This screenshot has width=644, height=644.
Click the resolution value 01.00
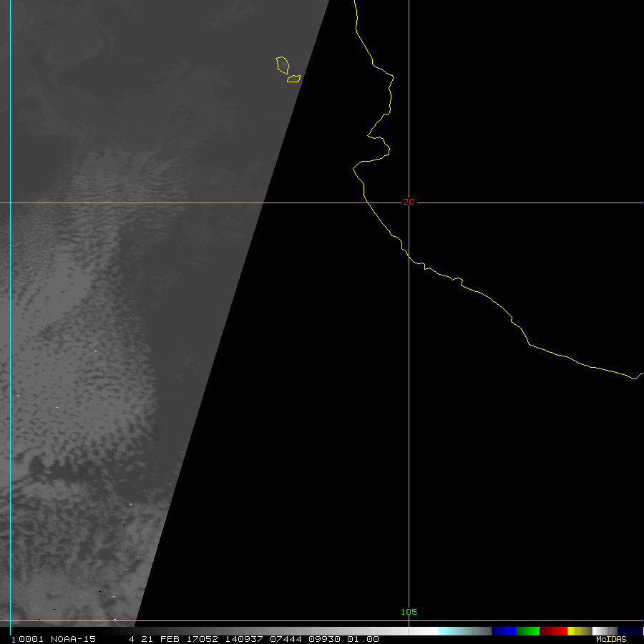pyautogui.click(x=363, y=639)
